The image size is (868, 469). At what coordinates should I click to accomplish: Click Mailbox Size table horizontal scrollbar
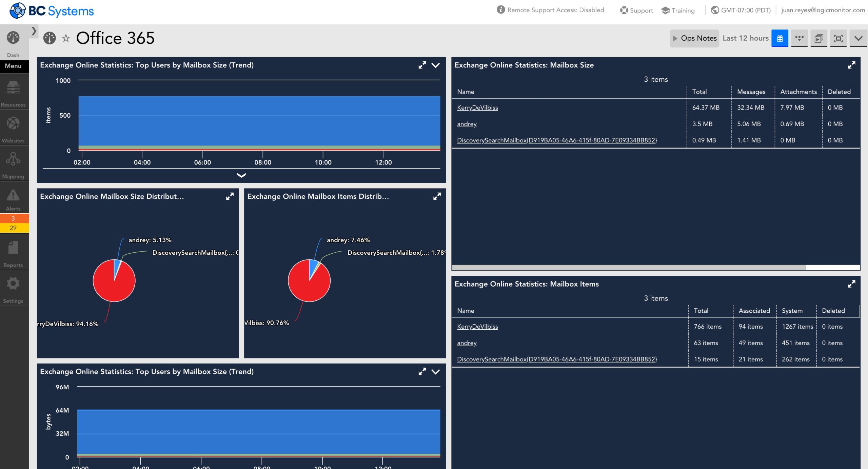coord(629,267)
